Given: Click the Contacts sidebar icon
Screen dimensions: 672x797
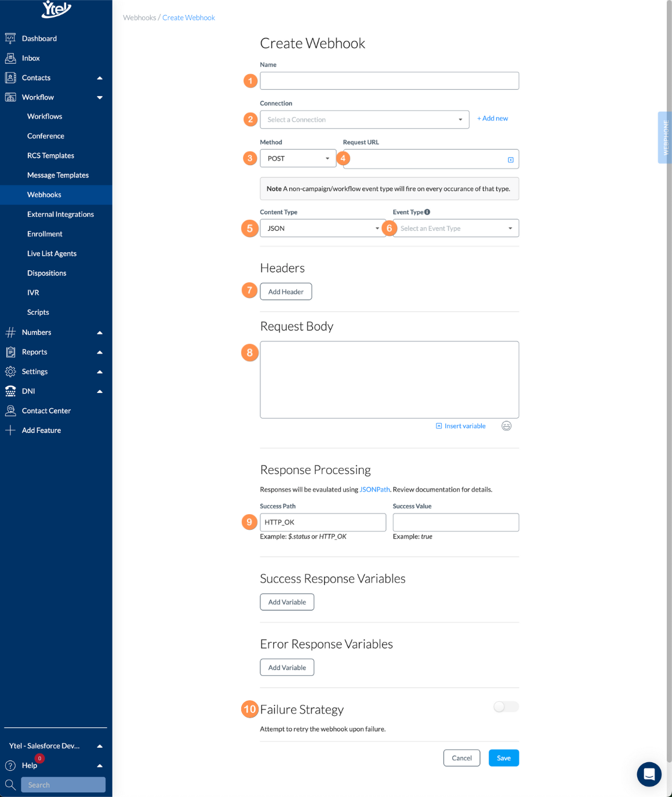Looking at the screenshot, I should click(10, 78).
